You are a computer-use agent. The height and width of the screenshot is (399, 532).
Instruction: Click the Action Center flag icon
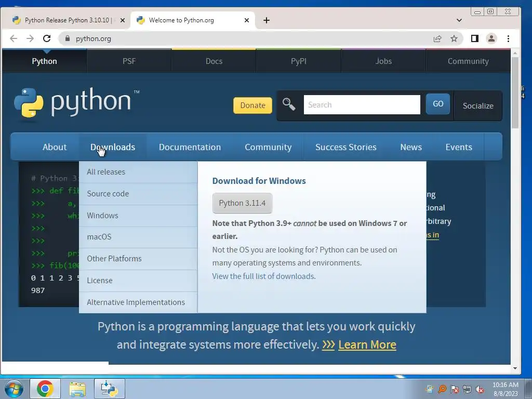click(454, 389)
